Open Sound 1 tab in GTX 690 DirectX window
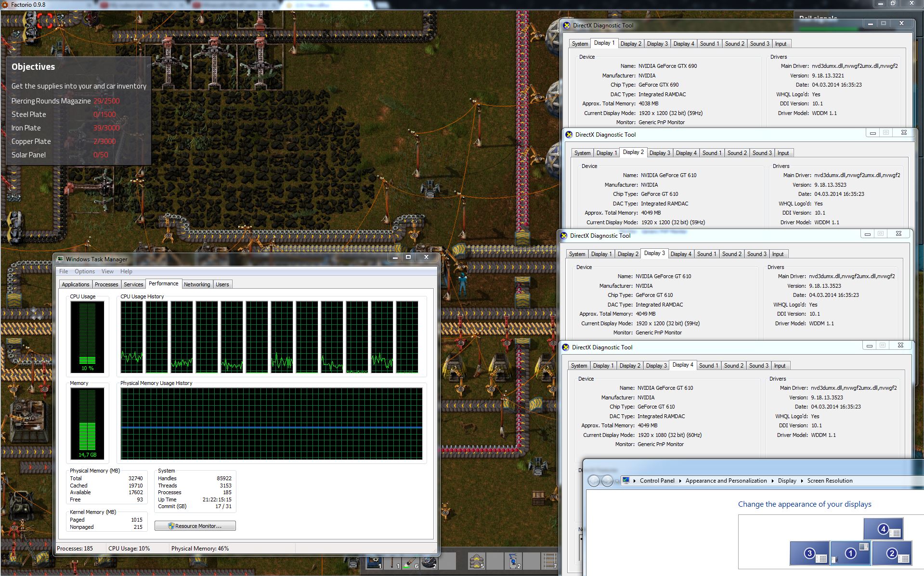Screen dimensions: 924x576 (x=709, y=44)
